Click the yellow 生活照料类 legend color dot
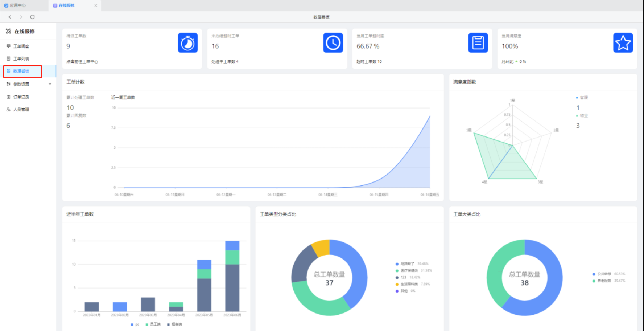The width and height of the screenshot is (644, 331). click(397, 284)
